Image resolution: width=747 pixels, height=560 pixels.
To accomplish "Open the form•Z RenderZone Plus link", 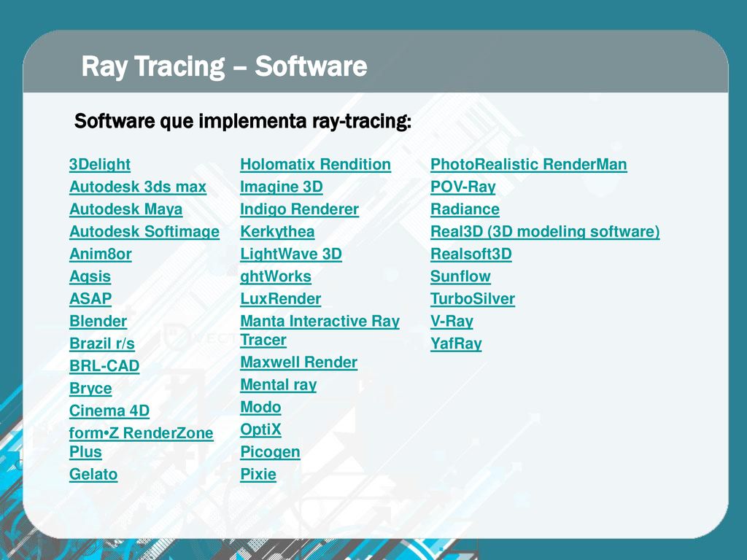I will 141,443.
